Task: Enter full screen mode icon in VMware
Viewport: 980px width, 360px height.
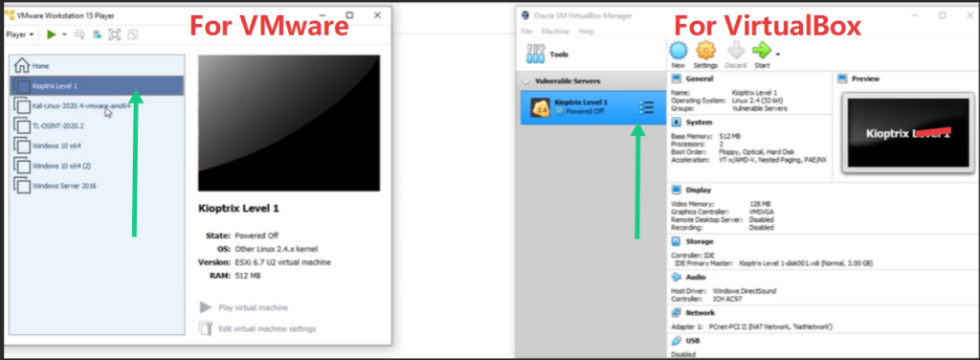Action: 115,35
